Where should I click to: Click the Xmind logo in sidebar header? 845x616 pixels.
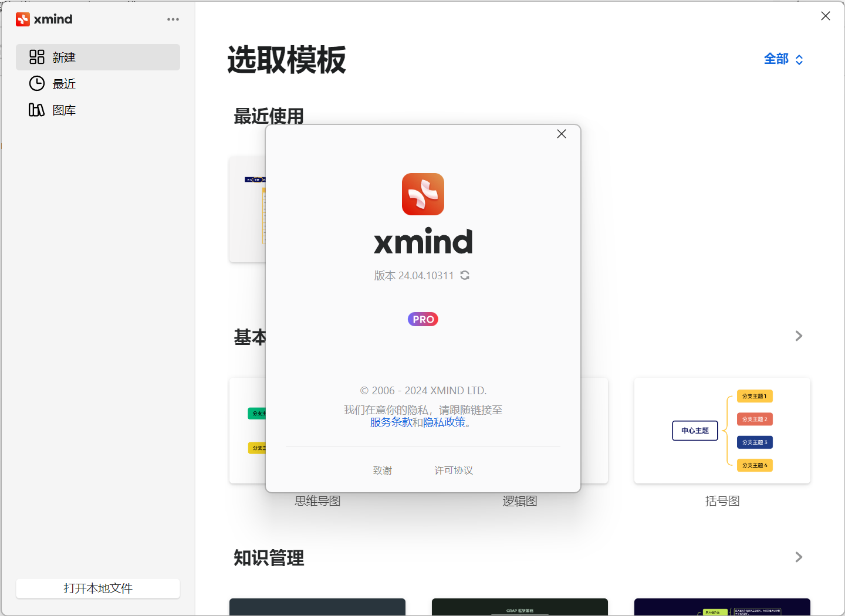[x=23, y=19]
